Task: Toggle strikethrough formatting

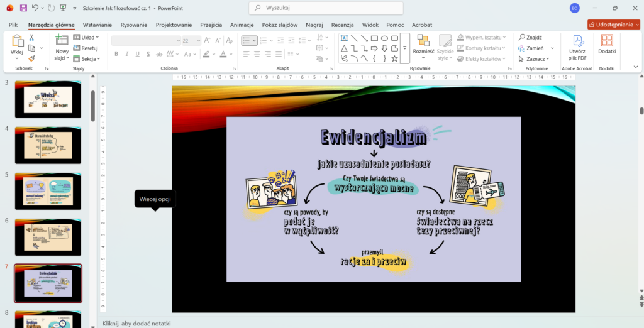Action: point(158,54)
